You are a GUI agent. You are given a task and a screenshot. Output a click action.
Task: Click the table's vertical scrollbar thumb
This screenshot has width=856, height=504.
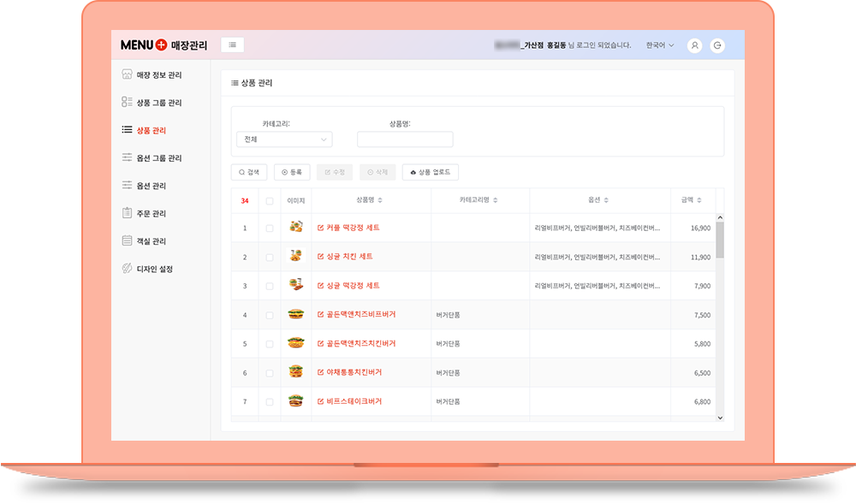pyautogui.click(x=720, y=240)
